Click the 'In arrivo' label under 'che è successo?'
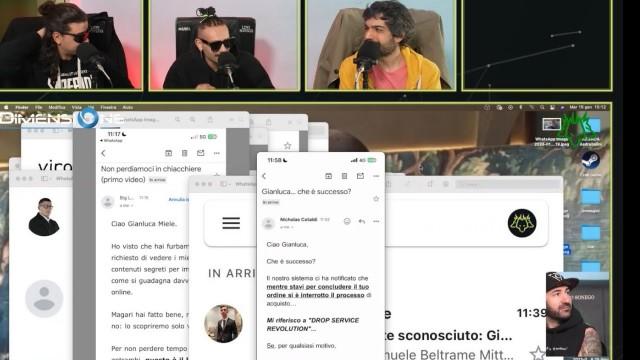The height and width of the screenshot is (360, 640). pos(271,202)
